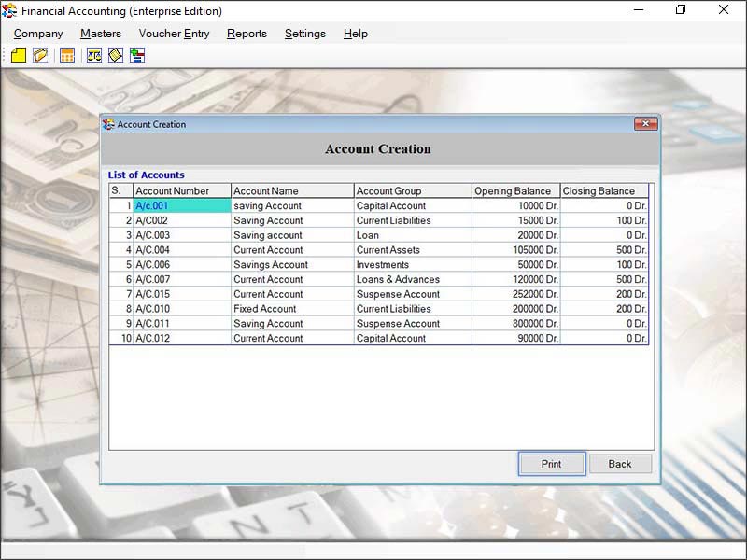Click opening balance 252000 Dr.
Screen dimensions: 747x560
point(516,294)
